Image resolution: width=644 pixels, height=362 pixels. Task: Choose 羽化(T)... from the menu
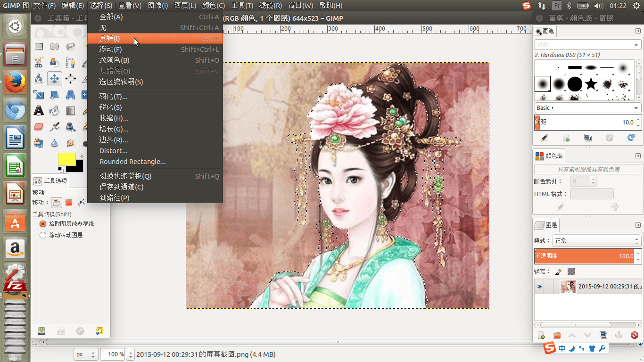[x=113, y=97]
